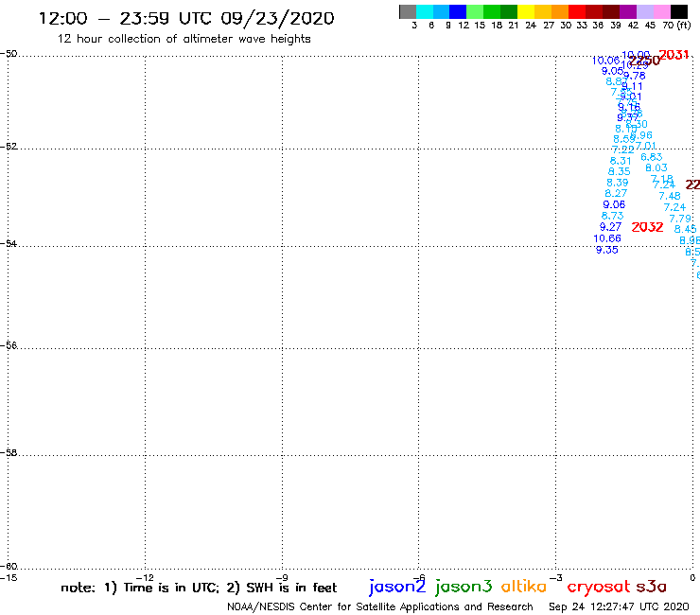The width and height of the screenshot is (700, 615).
Task: Click the black swatch in the legend
Action: pos(678,11)
